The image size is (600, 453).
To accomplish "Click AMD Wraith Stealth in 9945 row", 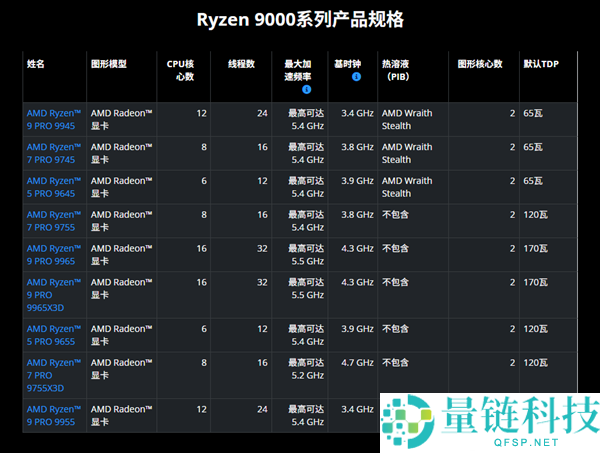I will pyautogui.click(x=407, y=119).
